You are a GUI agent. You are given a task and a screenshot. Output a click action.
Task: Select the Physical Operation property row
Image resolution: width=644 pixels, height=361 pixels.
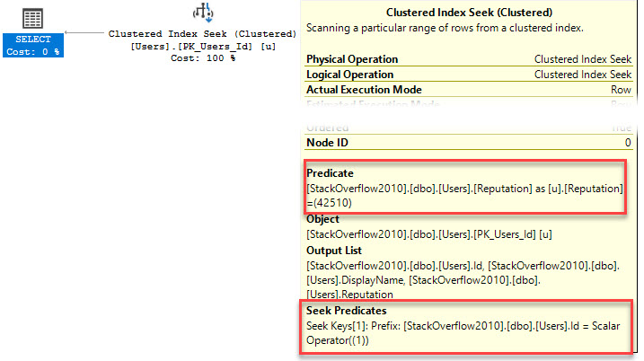click(468, 59)
